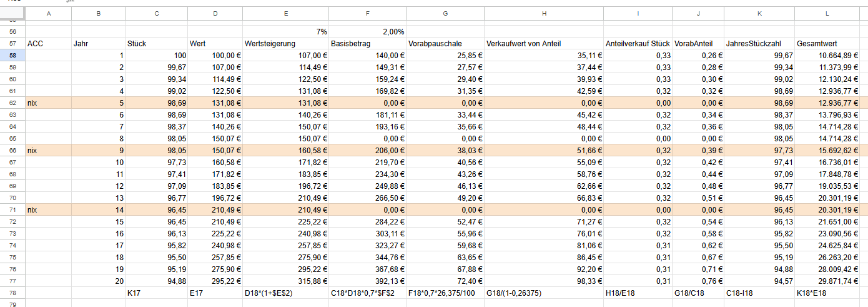Viewport: 868px width, 307px height.
Task: Select row 71 header
Action: (x=12, y=210)
